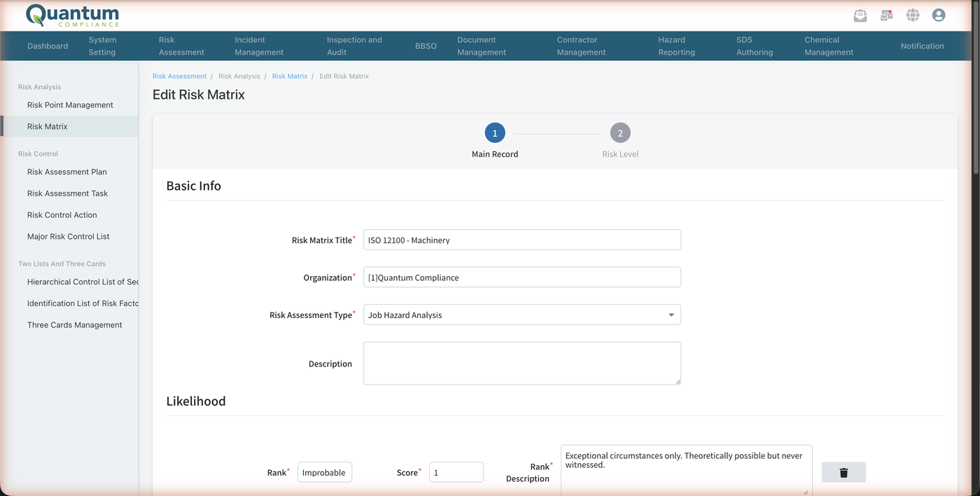
Task: Click the Score field showing 1
Action: [x=456, y=472]
